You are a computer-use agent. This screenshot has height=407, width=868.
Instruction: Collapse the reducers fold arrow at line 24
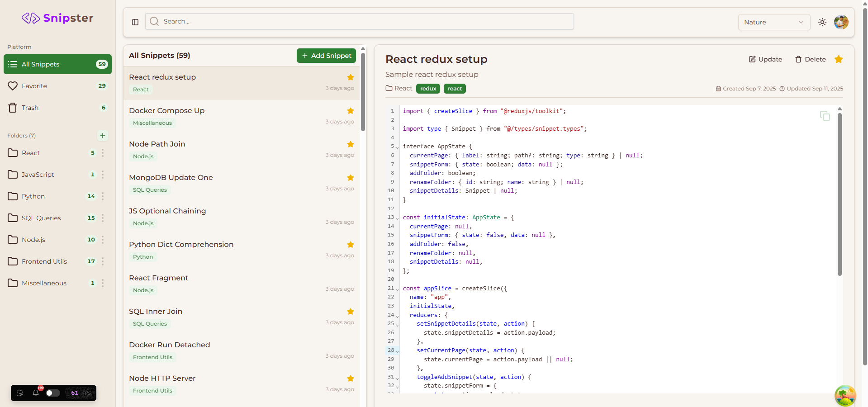(398, 316)
